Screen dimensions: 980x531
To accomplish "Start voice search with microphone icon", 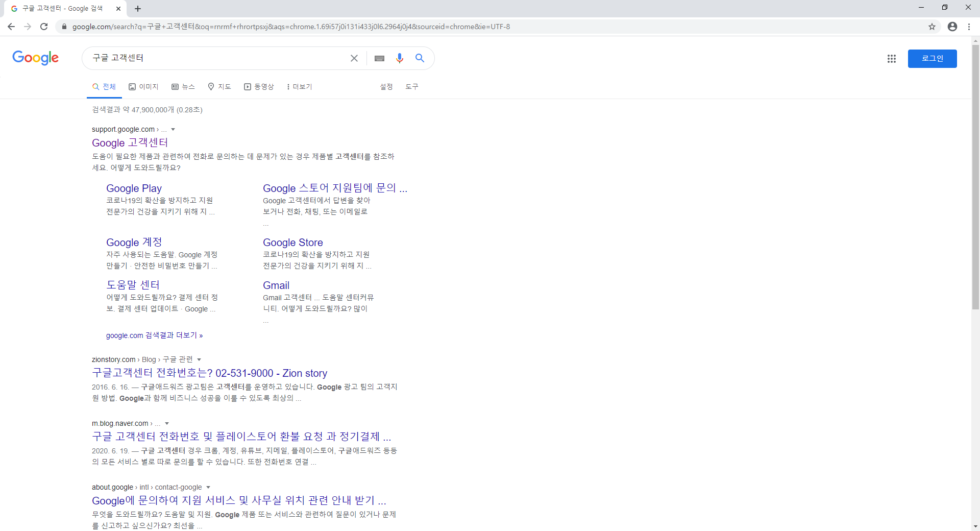I will (x=400, y=58).
